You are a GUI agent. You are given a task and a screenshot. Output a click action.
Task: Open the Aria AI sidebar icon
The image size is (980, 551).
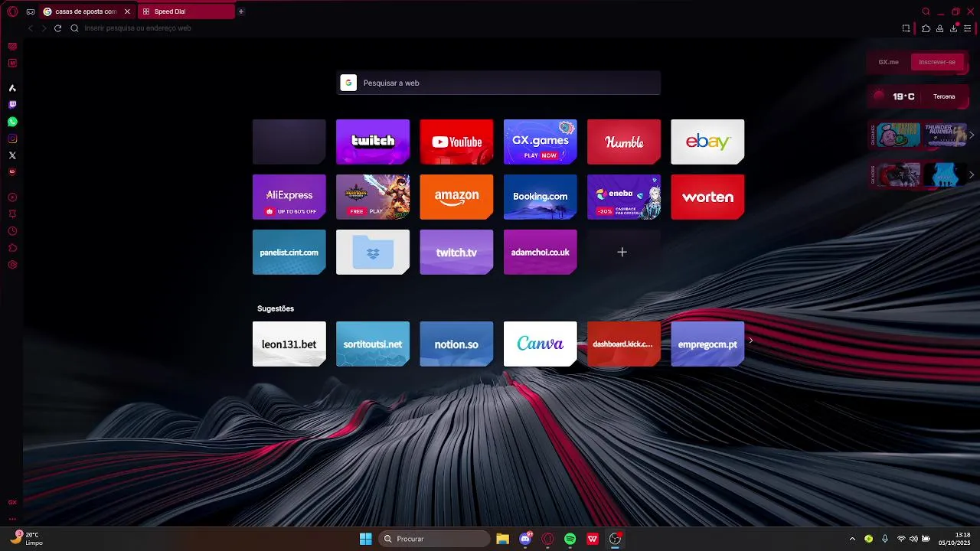click(x=12, y=88)
